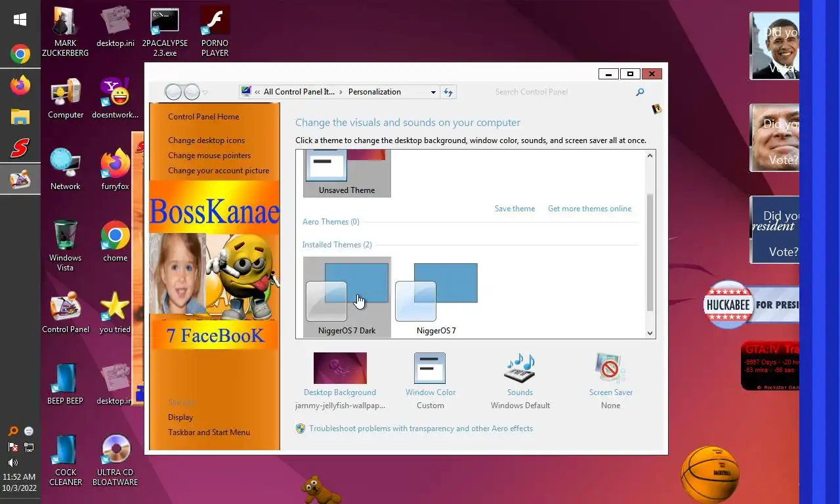Viewport: 840px width, 504px height.
Task: Click the Save theme link
Action: click(514, 209)
